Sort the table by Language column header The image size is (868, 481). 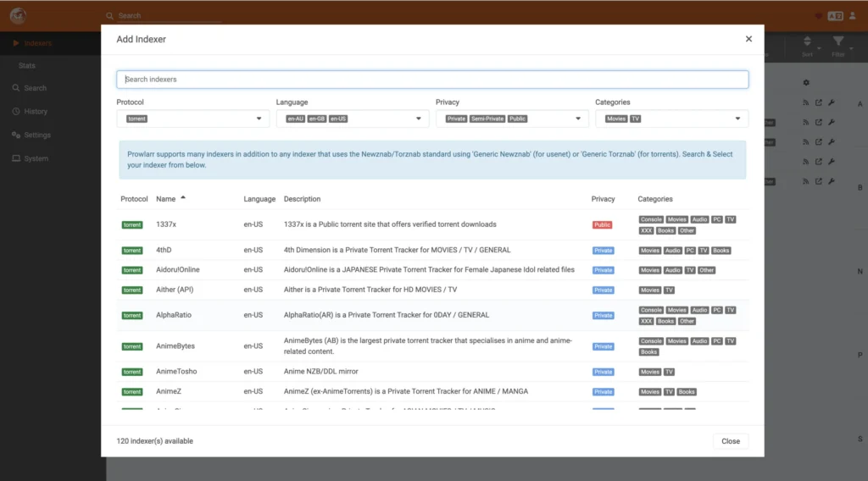tap(259, 199)
